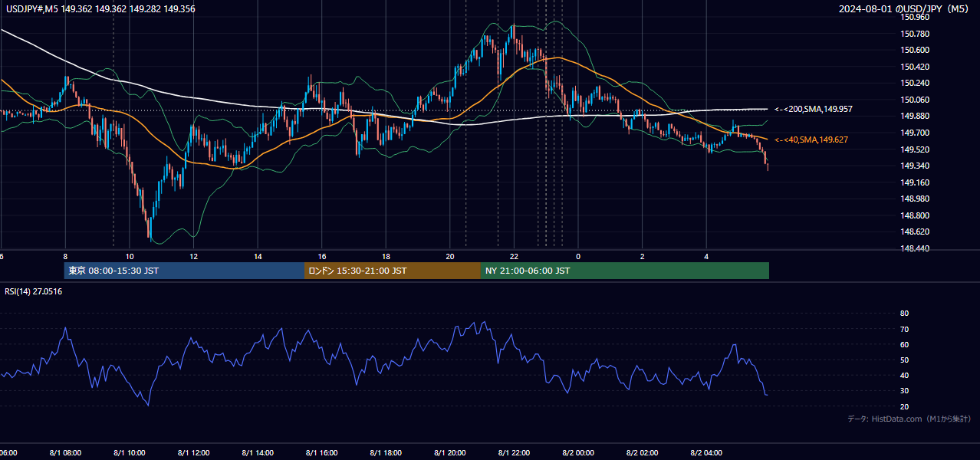Click hour label 20 under the price chart
Image resolution: width=980 pixels, height=460 pixels.
(x=450, y=256)
